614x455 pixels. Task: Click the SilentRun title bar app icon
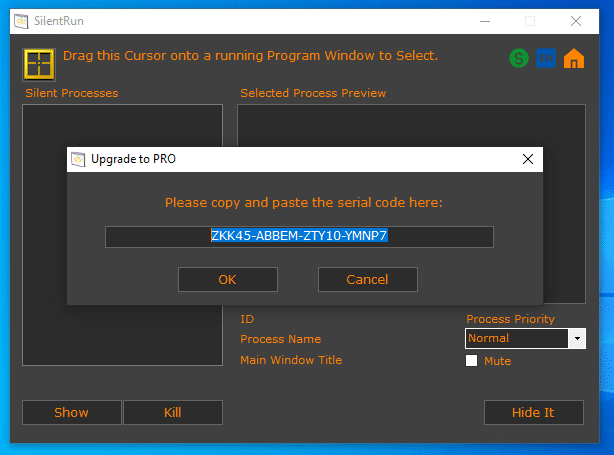click(21, 21)
